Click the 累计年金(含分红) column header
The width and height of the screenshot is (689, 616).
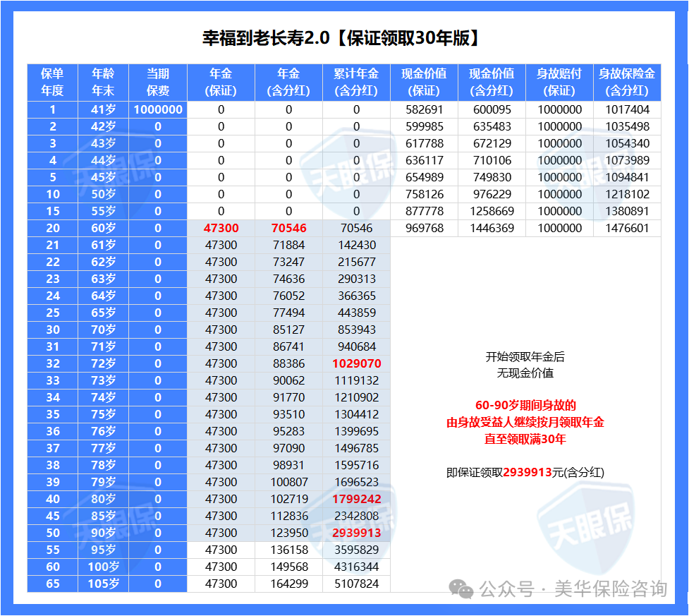(356, 82)
